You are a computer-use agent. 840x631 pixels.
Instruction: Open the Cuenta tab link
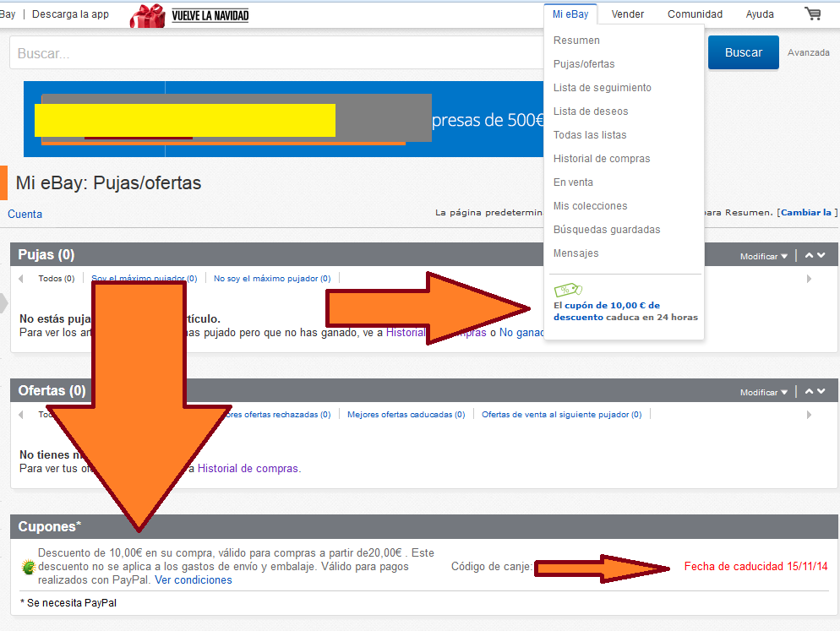(25, 214)
